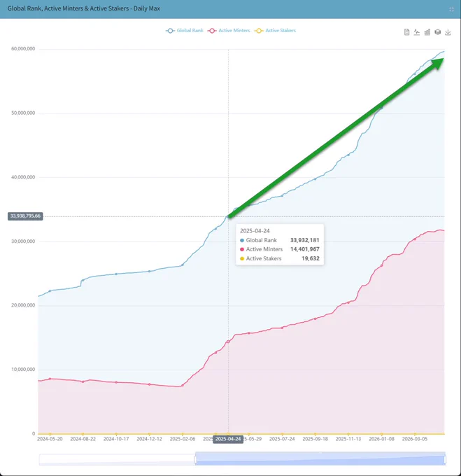
Task: Toggle Global Rank series in legend
Action: [x=185, y=30]
